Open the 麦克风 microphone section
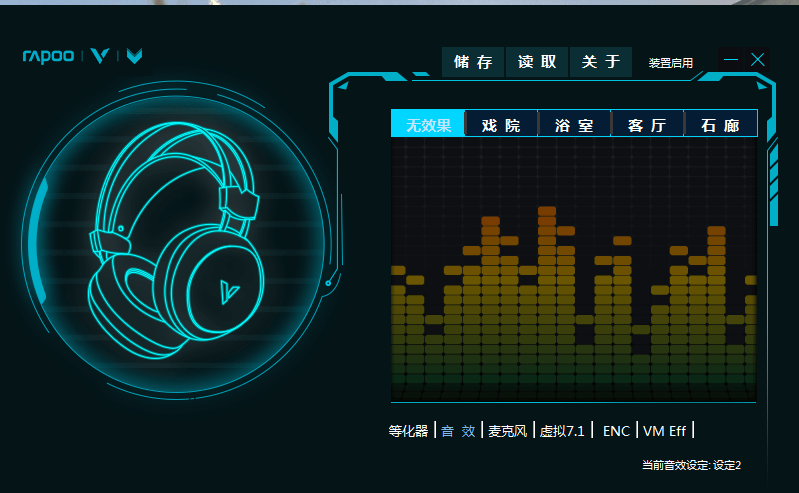 coord(507,431)
